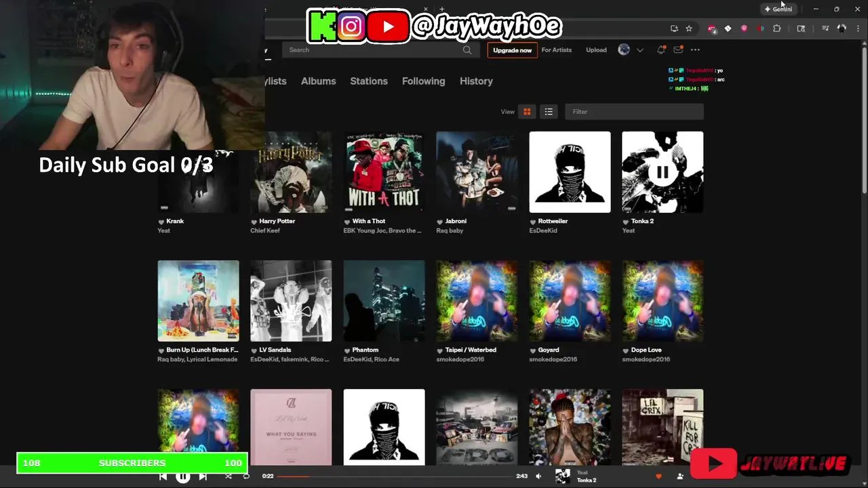868x488 pixels.
Task: Toggle the heart next to Krank
Action: click(161, 222)
